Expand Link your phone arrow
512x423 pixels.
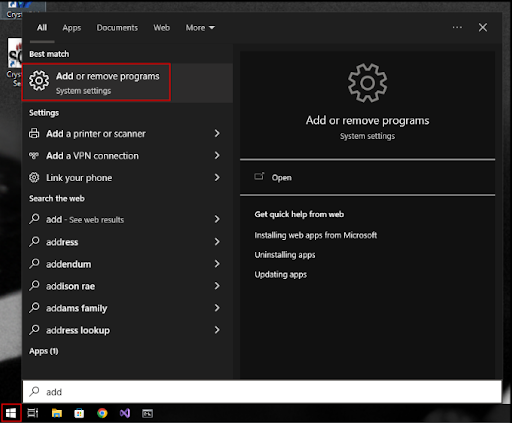pos(217,177)
